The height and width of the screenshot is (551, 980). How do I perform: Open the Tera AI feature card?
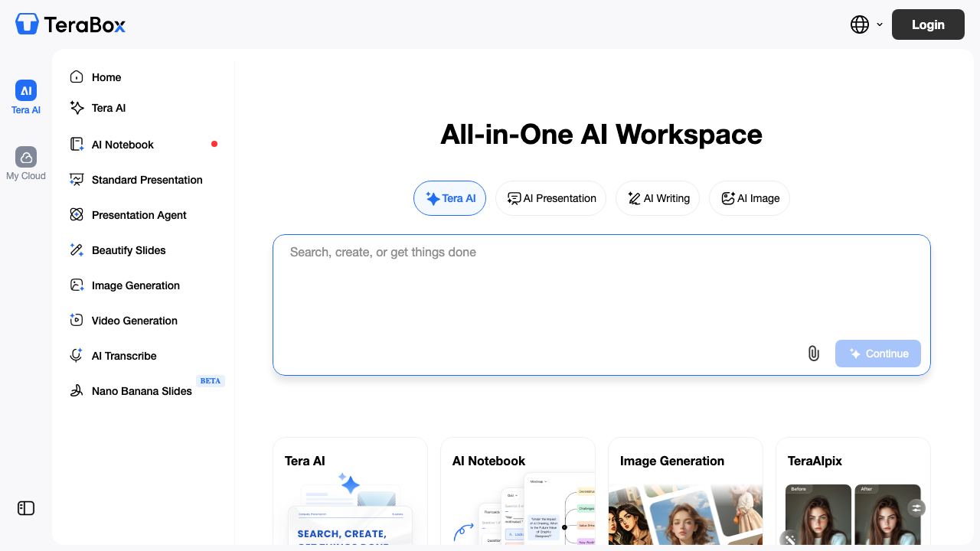coord(350,491)
